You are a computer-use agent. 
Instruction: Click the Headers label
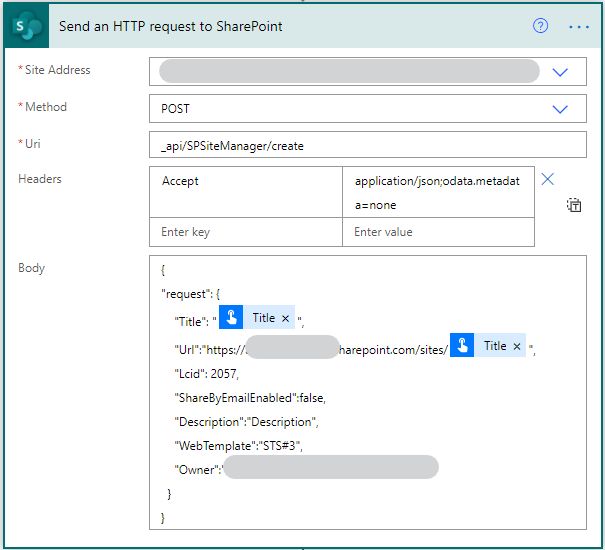pyautogui.click(x=40, y=179)
